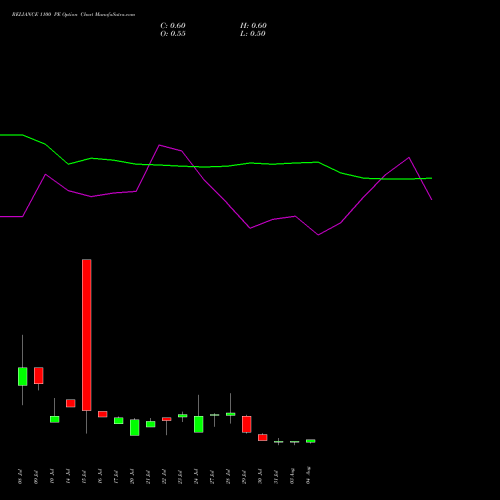Select the red candle for 09 Jul
Image resolution: width=500 pixels, height=500 pixels.
[39, 375]
